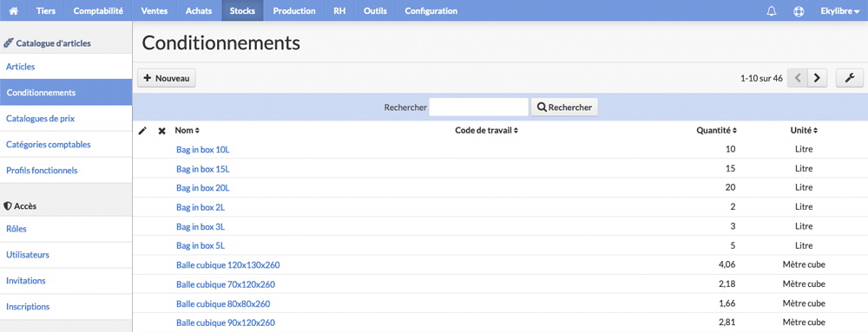This screenshot has width=868, height=332.
Task: Open the Achats menu
Action: click(199, 10)
